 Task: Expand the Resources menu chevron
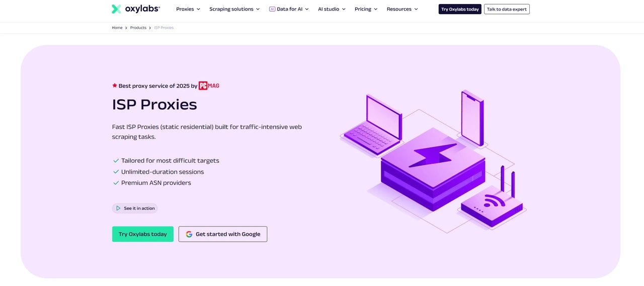416,9
